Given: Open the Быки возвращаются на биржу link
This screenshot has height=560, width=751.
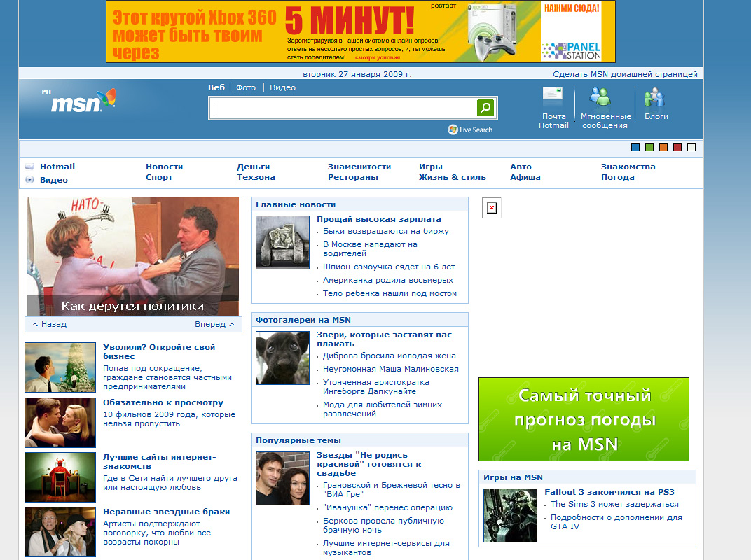Looking at the screenshot, I should (x=385, y=231).
